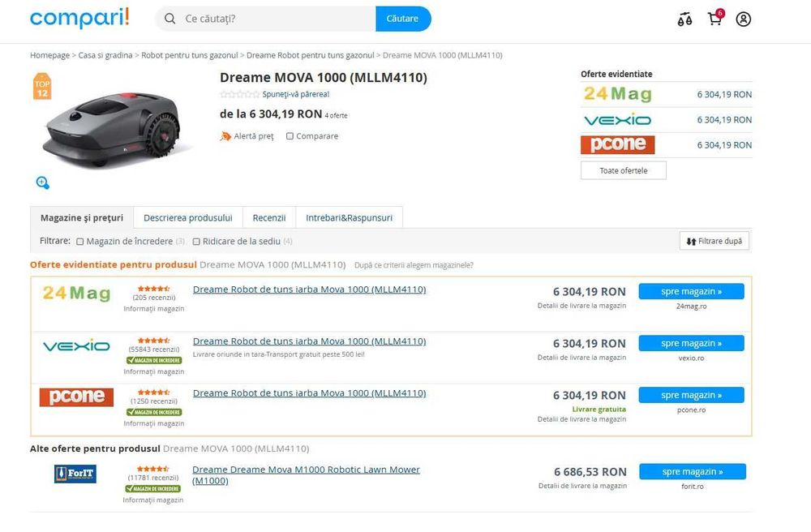
Task: Click the empty product rating stars
Action: [x=239, y=94]
